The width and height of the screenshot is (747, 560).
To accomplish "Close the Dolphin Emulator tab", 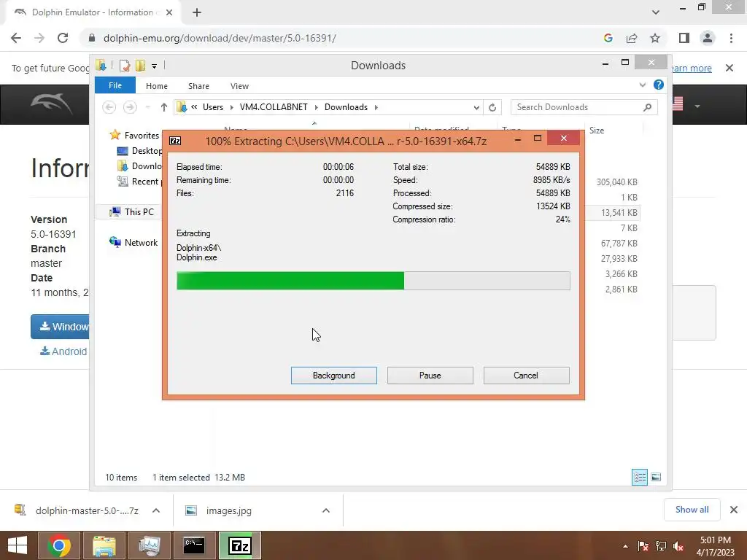I will 169,12.
